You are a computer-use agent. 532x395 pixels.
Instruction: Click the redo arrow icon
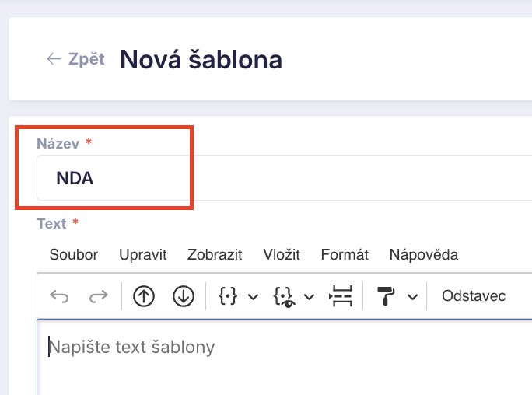point(99,296)
